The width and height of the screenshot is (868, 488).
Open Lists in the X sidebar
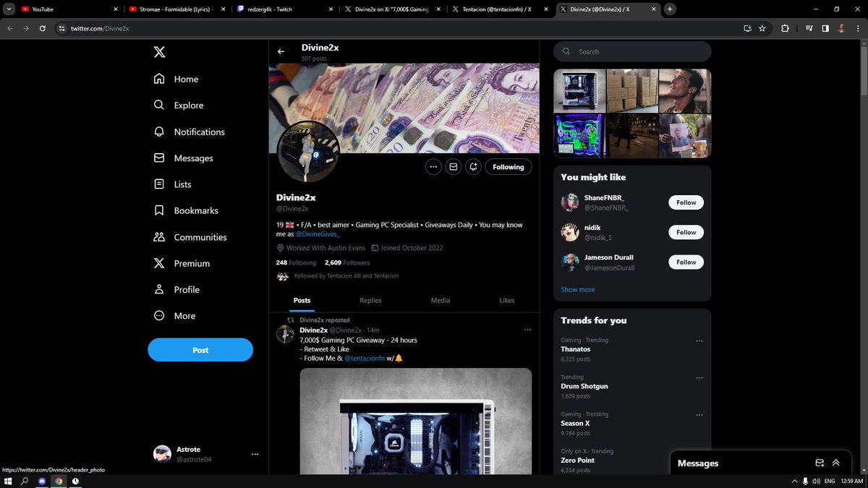(173, 184)
